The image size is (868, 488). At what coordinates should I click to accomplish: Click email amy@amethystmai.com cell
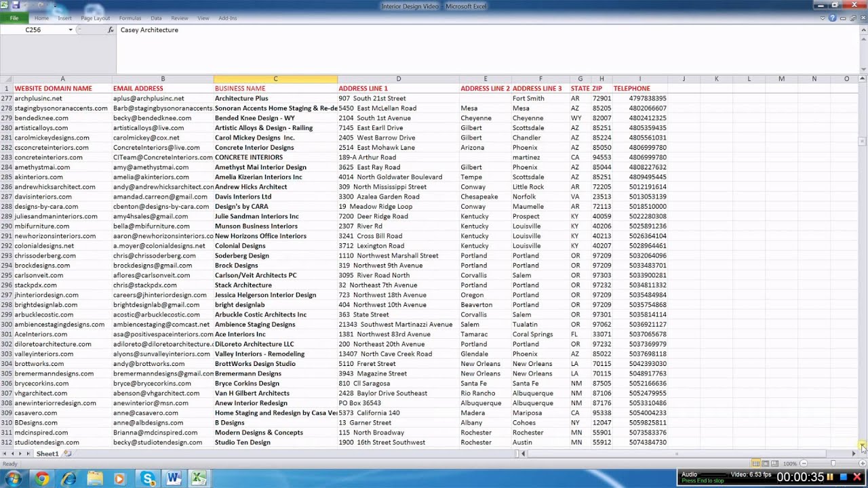(163, 167)
